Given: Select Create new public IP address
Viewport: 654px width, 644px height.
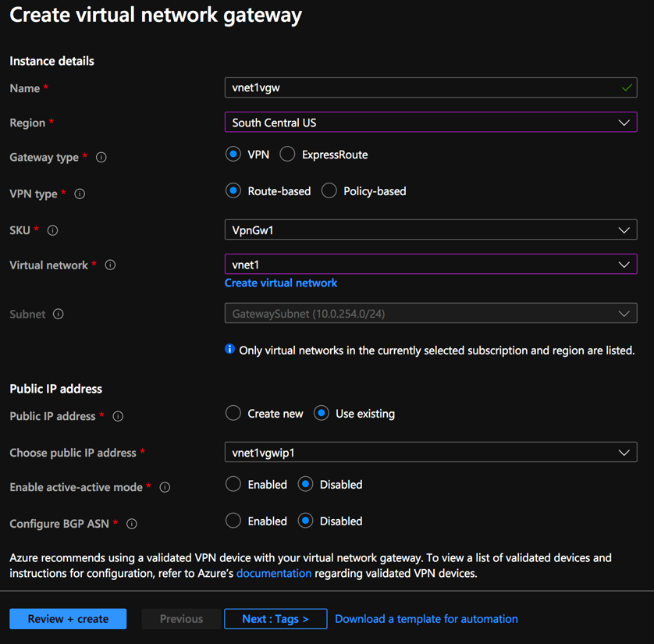Looking at the screenshot, I should tap(233, 414).
